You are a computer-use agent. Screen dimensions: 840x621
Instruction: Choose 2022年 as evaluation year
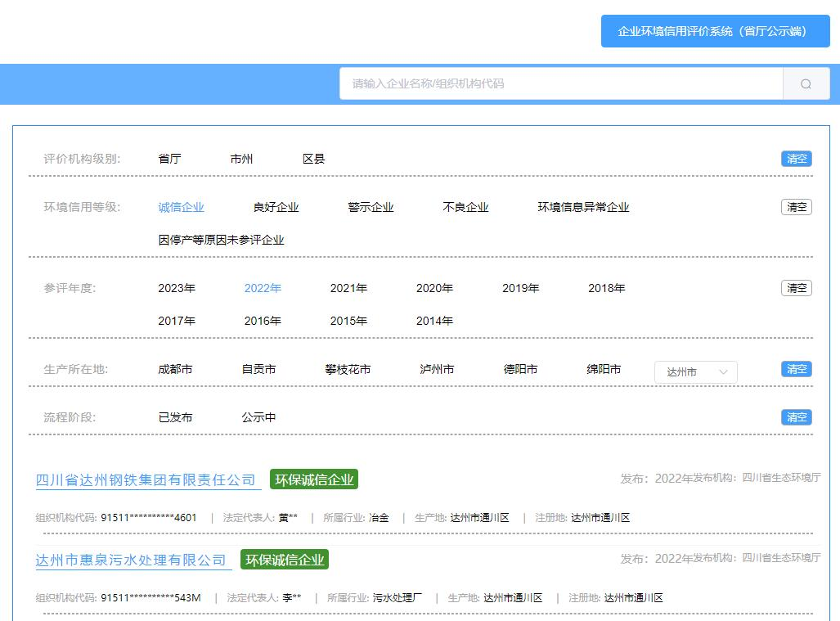coord(263,288)
